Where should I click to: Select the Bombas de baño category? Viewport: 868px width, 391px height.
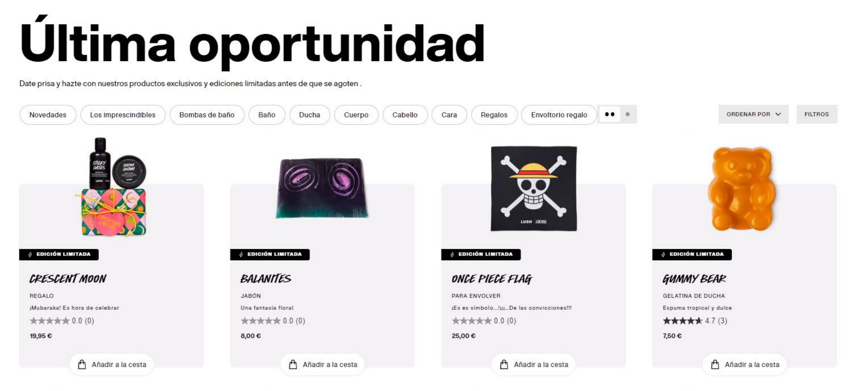click(207, 115)
